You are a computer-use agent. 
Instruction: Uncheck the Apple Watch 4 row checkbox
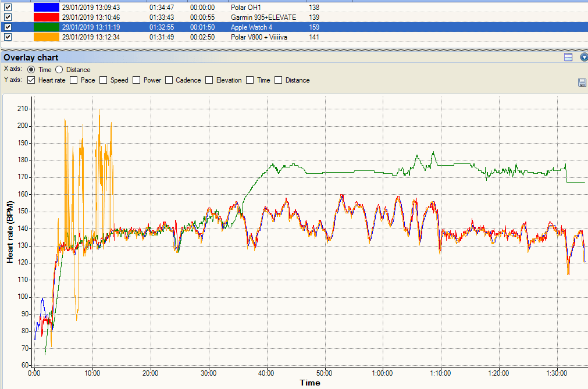(x=8, y=27)
